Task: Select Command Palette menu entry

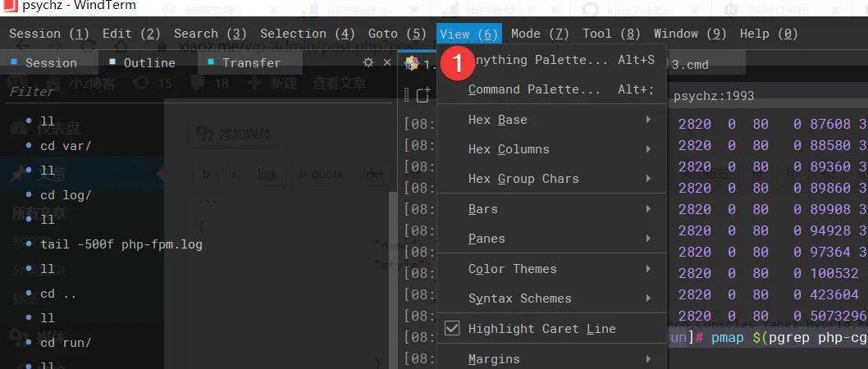Action: point(552,89)
